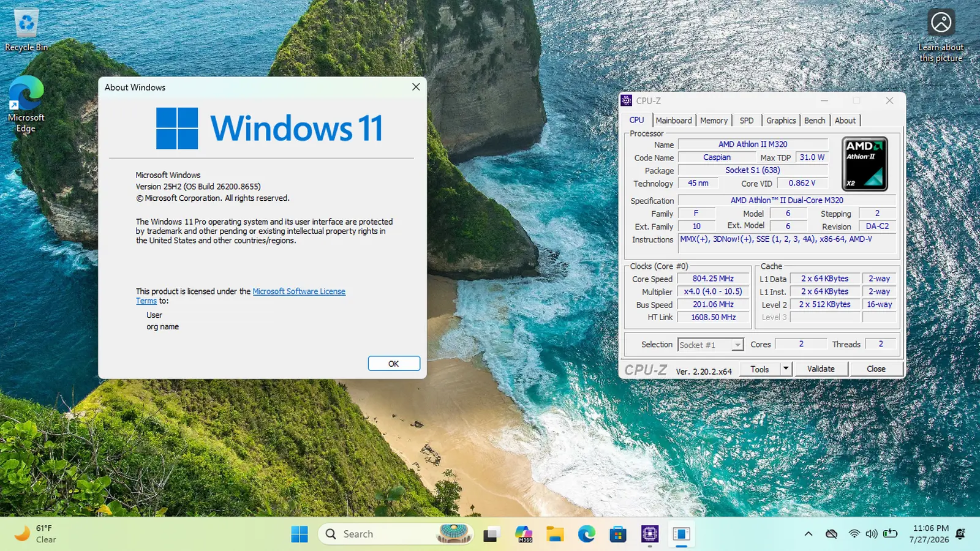The height and width of the screenshot is (551, 980).
Task: Open the SPD tab
Action: pos(747,121)
